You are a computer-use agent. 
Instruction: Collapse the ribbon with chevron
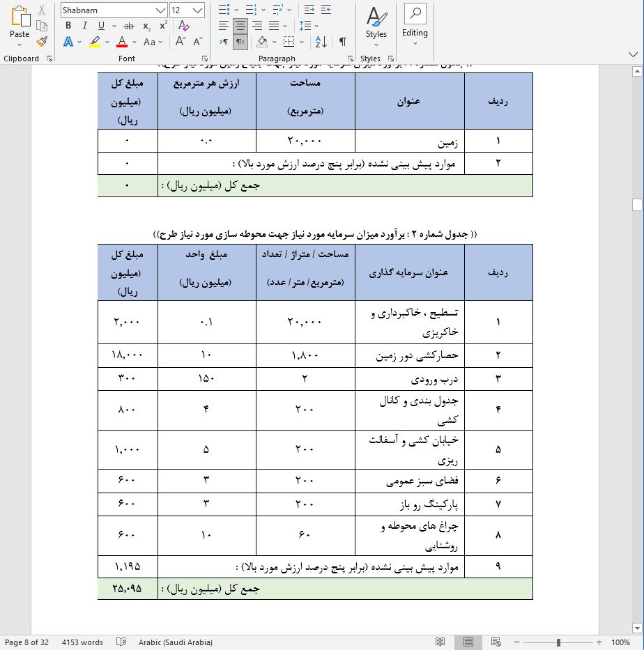633,54
